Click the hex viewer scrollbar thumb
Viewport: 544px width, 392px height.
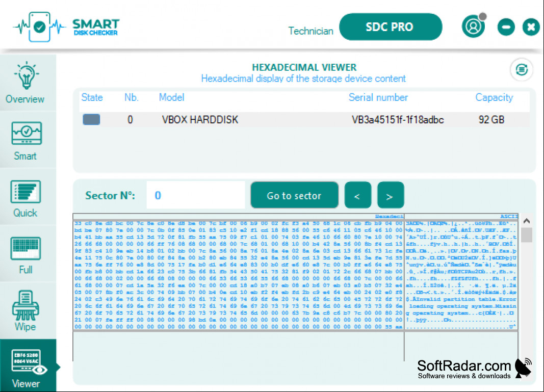[x=527, y=235]
